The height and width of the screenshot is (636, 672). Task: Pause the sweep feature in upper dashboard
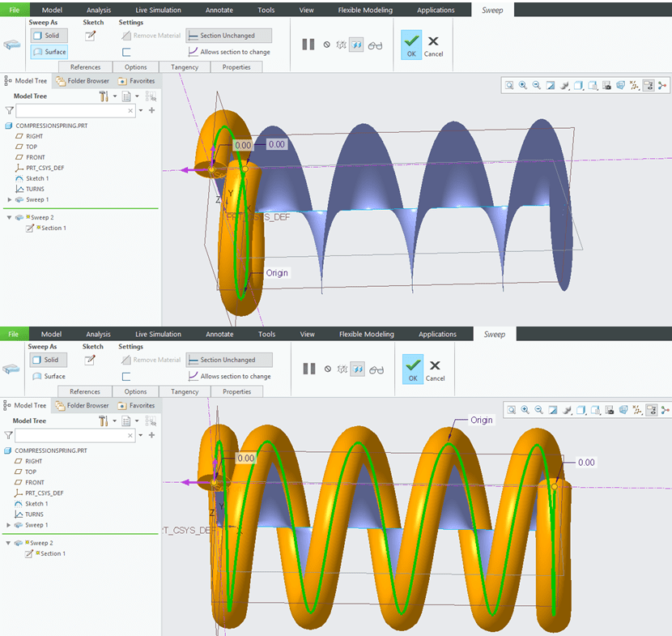(308, 45)
